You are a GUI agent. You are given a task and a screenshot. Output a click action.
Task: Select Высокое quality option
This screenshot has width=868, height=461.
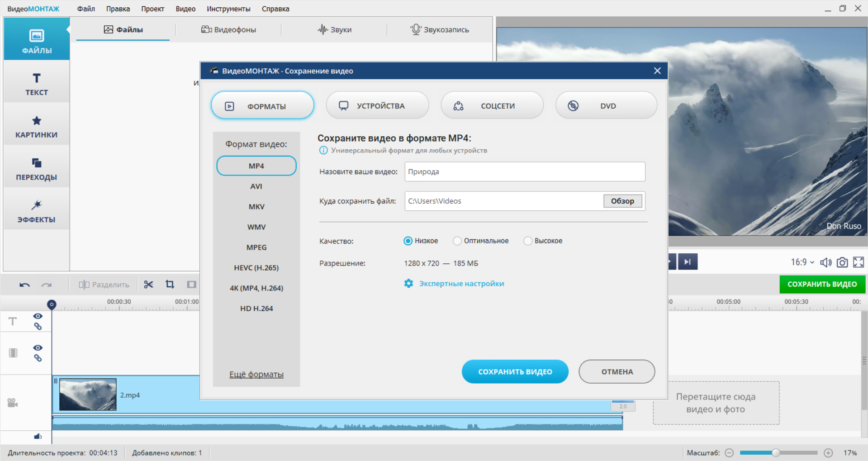pos(543,241)
